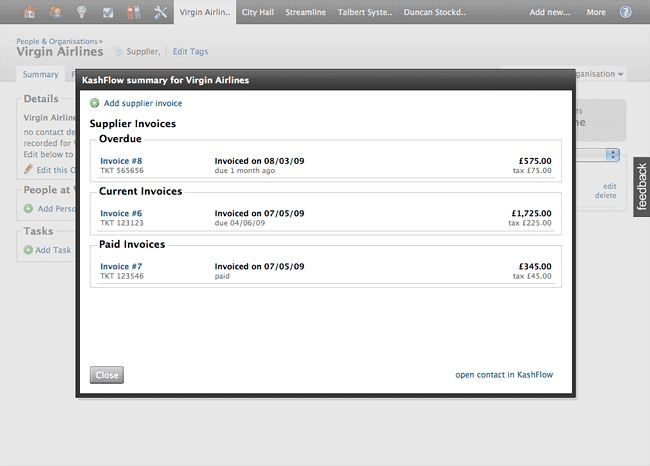Screen dimensions: 650x466
Task: Open the Streamline tab
Action: 306,12
